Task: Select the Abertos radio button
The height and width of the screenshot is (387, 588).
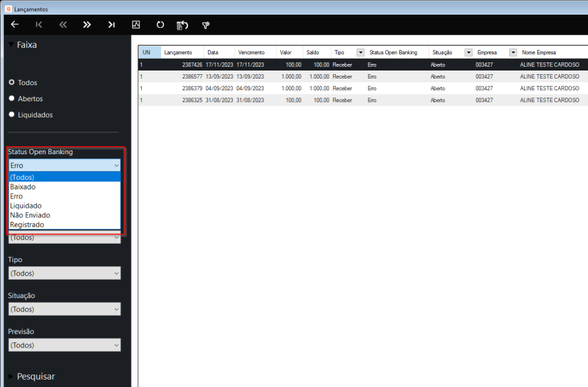Action: click(x=12, y=98)
